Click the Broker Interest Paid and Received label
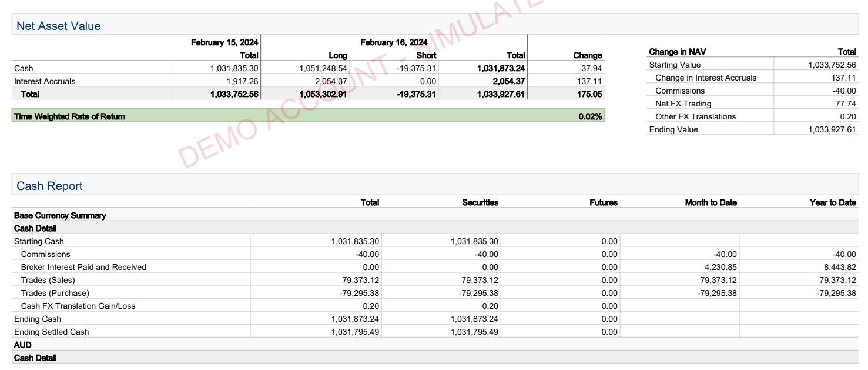This screenshot has height=370, width=868. (83, 267)
